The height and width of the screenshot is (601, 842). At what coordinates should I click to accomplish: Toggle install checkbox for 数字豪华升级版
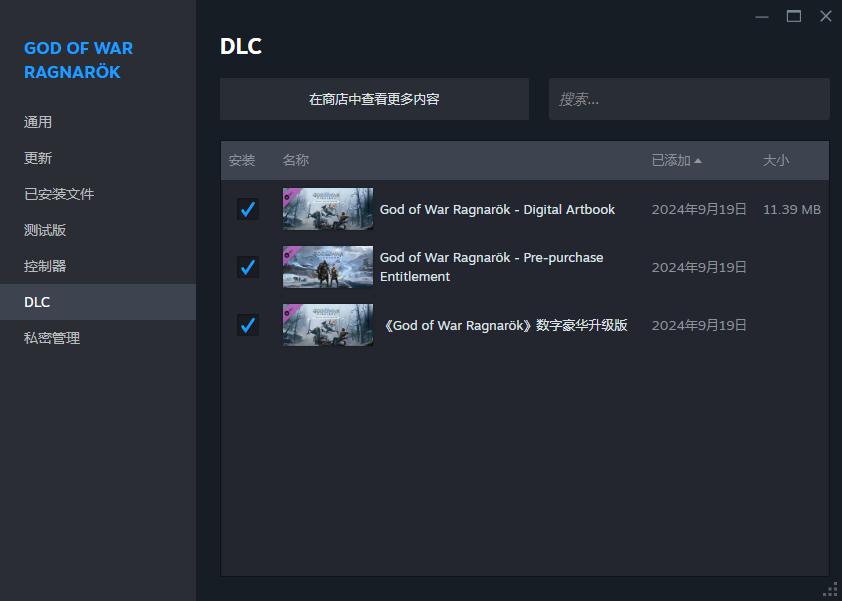(248, 325)
